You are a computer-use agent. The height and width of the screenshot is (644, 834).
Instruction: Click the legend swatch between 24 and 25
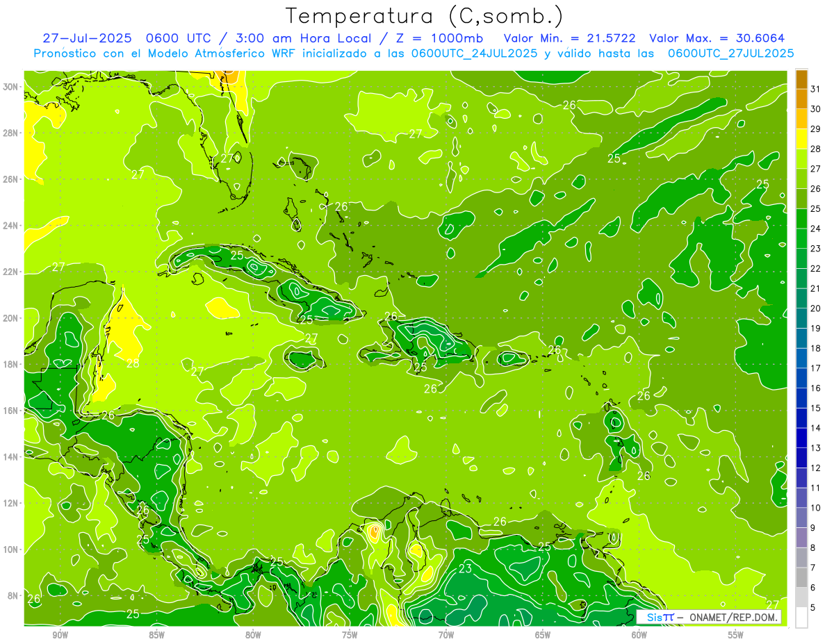click(801, 218)
